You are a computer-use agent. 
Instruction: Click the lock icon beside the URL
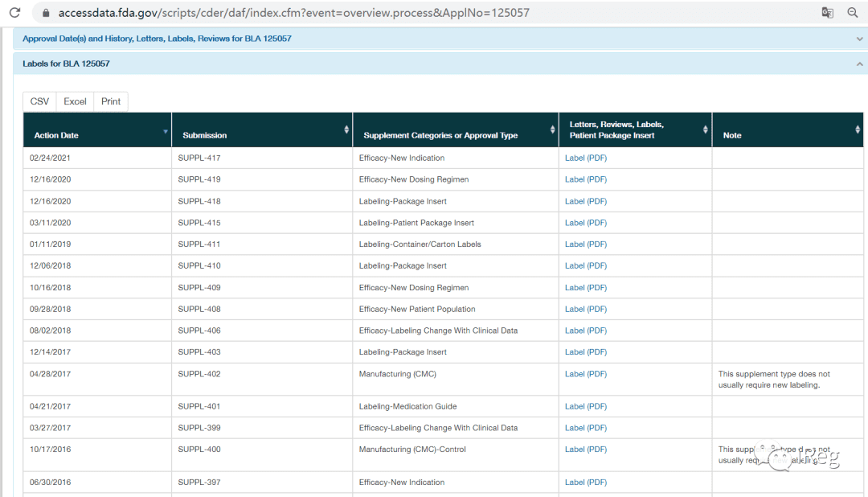[46, 13]
